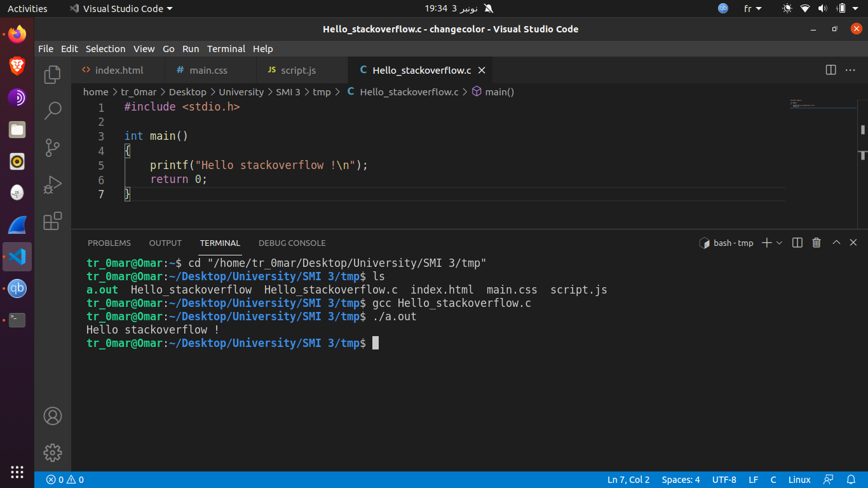
Task: Click the Accounts icon in activity bar
Action: 53,416
